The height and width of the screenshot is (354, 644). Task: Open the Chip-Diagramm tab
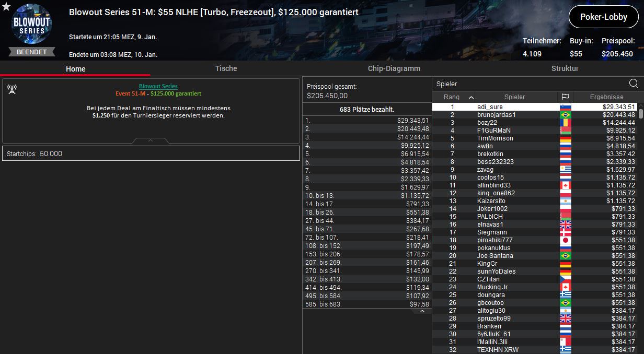(x=394, y=68)
